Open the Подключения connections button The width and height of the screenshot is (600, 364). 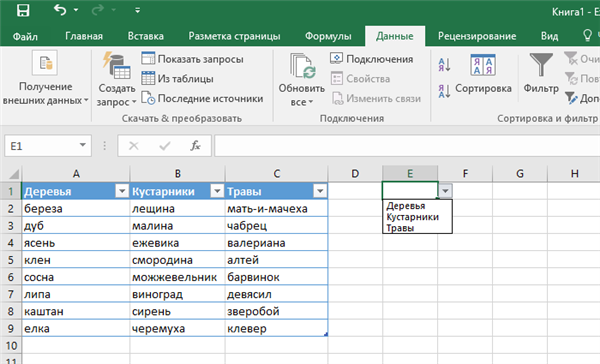pos(372,59)
